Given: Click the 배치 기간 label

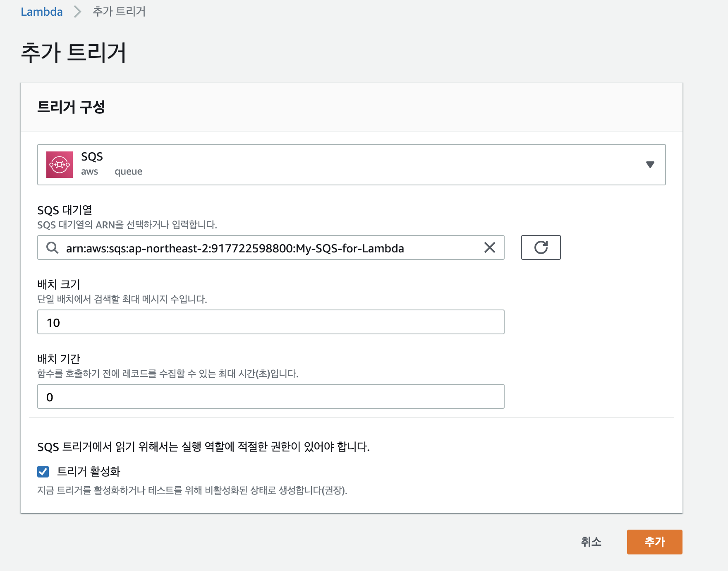Looking at the screenshot, I should (x=58, y=359).
